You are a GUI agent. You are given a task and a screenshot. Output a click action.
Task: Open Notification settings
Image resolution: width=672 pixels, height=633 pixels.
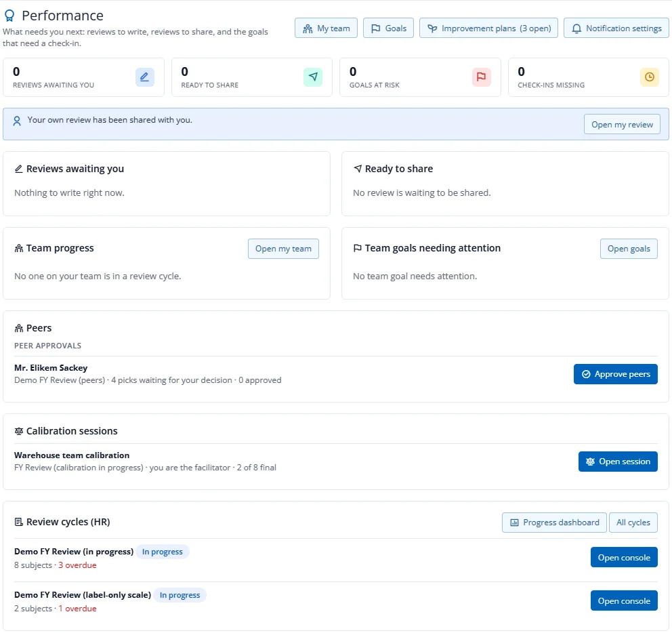tap(616, 28)
